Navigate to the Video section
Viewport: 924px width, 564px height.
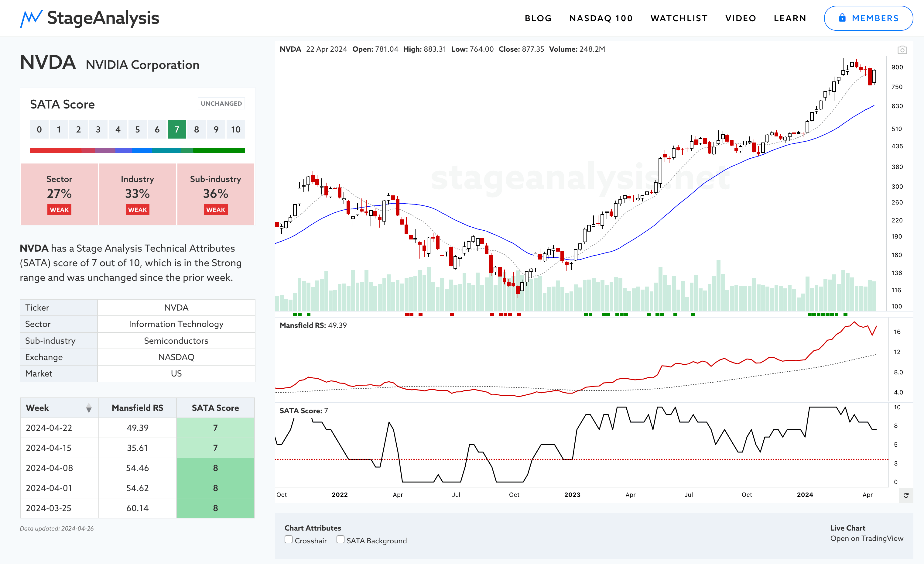click(740, 19)
